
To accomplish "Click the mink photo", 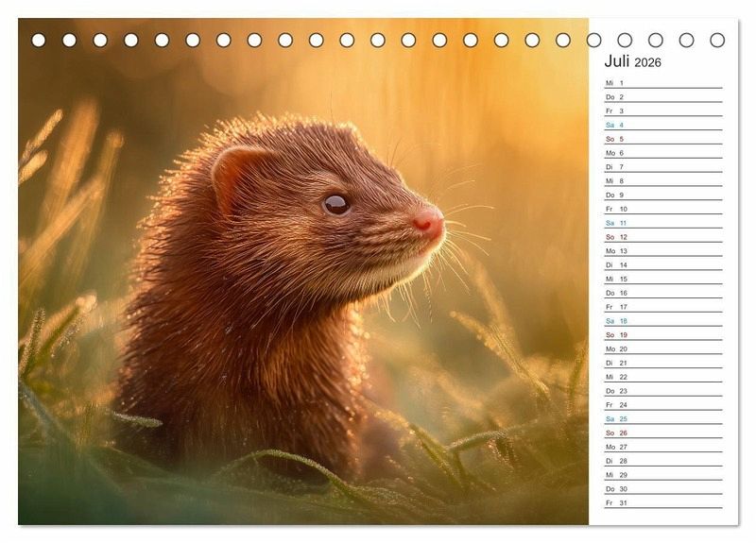I will tap(302, 283).
